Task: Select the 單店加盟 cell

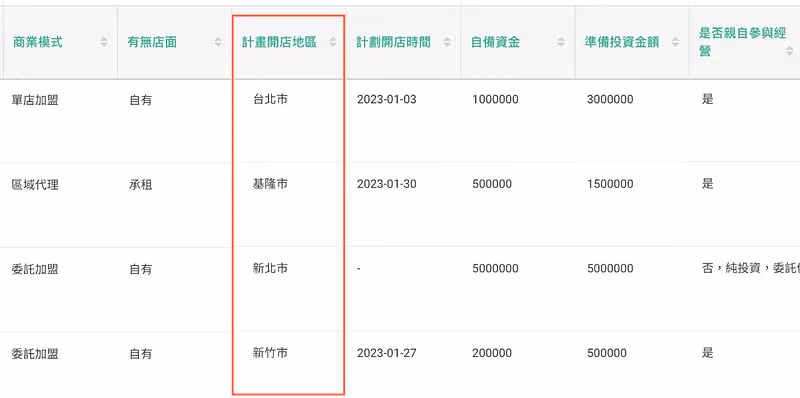Action: coord(35,100)
